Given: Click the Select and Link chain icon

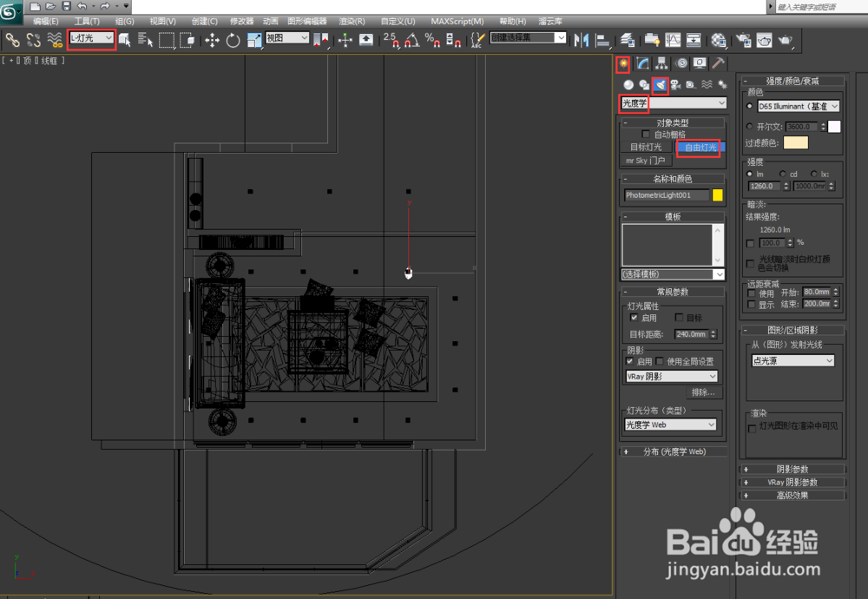Looking at the screenshot, I should [13, 40].
